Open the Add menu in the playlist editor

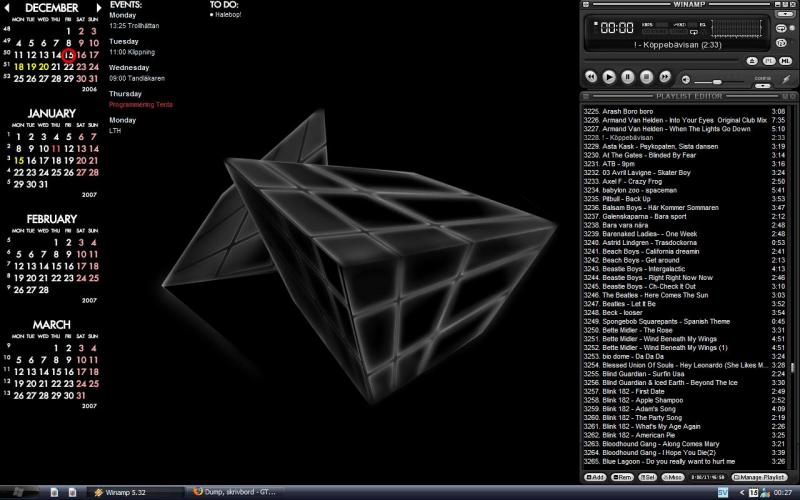[595, 477]
